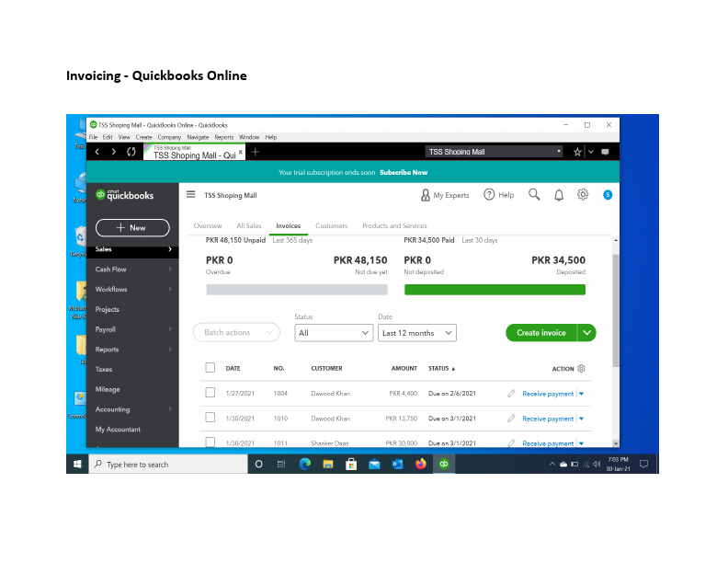This screenshot has height=563, width=728.
Task: Click Subscribe Now link
Action: (404, 172)
